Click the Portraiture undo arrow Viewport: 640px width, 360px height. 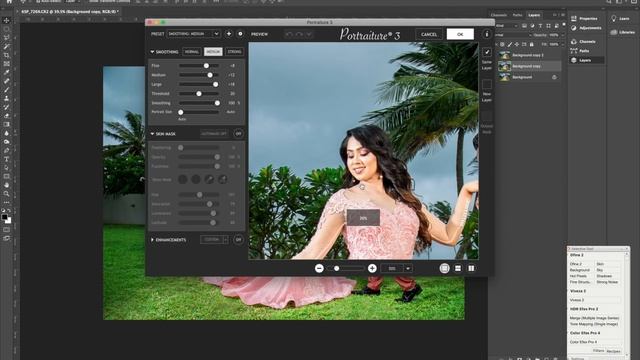[x=289, y=34]
